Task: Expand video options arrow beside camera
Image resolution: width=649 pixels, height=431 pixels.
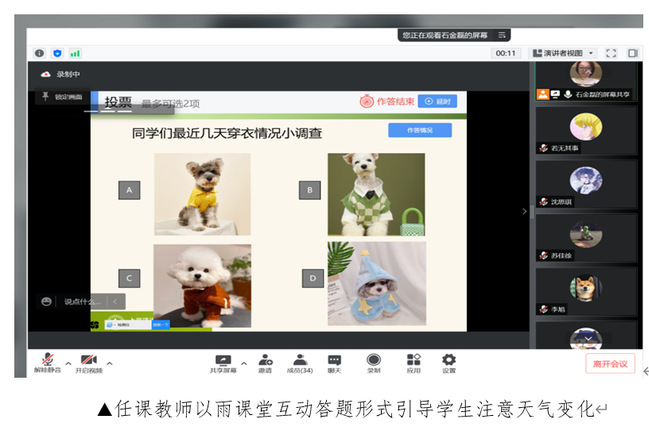Action: [109, 362]
